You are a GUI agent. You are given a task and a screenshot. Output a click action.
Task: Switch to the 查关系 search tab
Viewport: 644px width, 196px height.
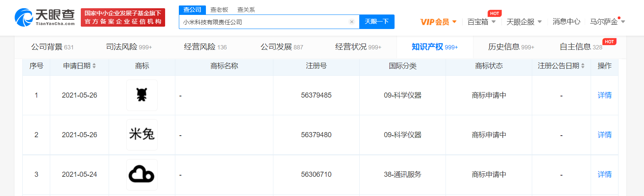point(246,9)
